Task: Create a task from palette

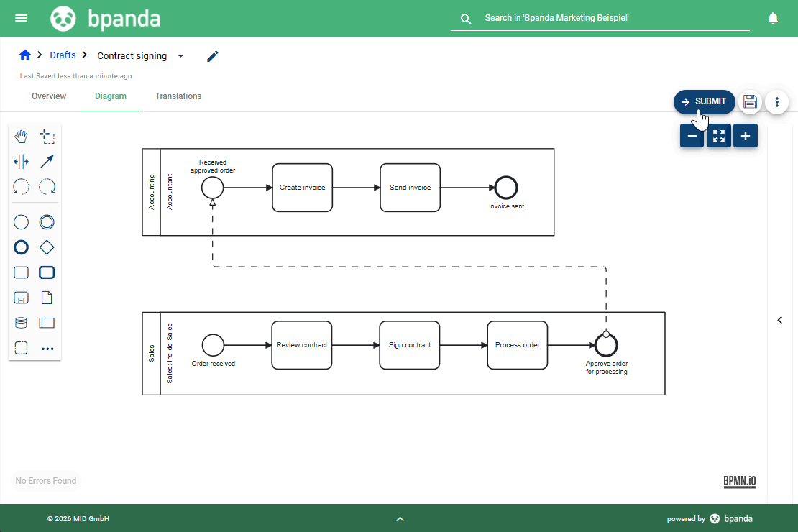Action: [21, 272]
